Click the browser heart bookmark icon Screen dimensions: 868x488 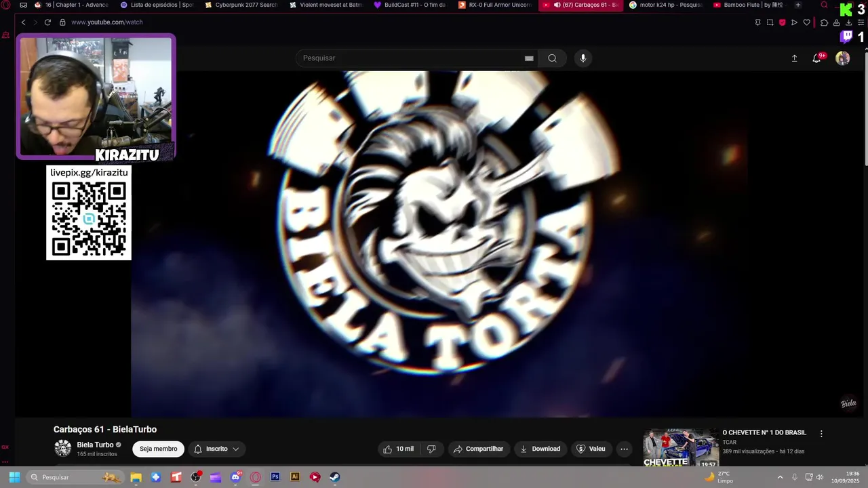pyautogui.click(x=806, y=22)
